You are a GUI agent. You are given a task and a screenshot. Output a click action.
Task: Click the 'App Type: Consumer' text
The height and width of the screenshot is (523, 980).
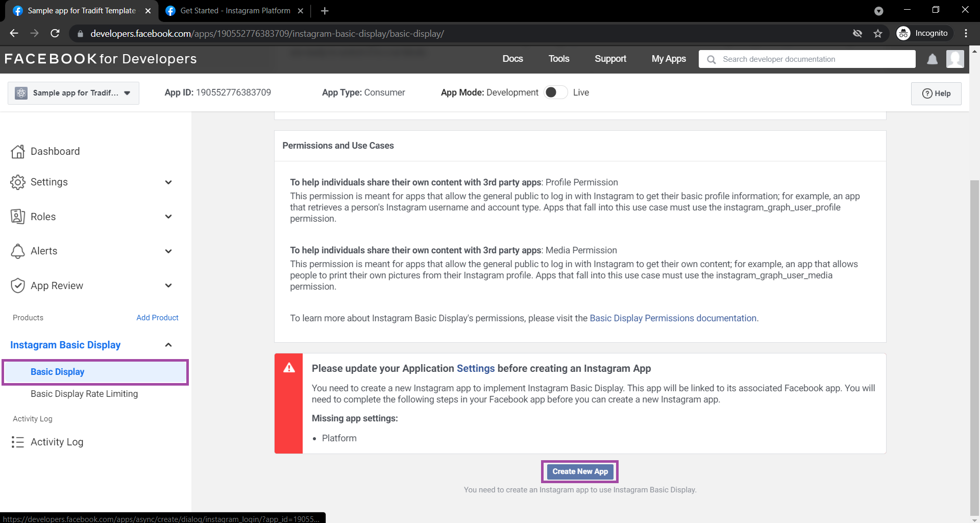point(363,92)
